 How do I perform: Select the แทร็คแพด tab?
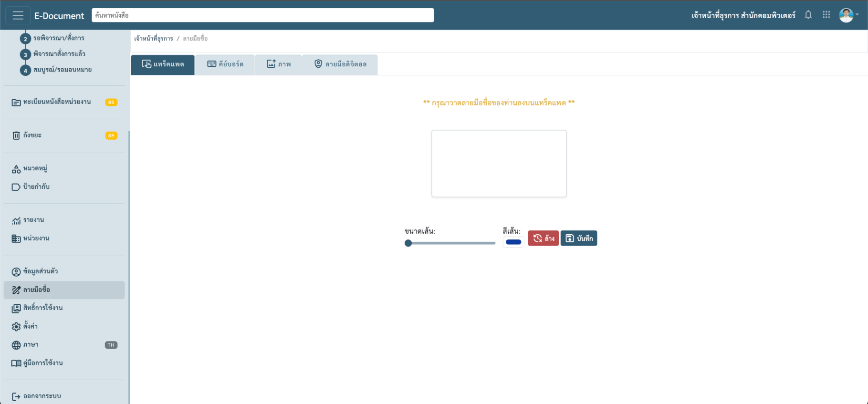coord(163,64)
